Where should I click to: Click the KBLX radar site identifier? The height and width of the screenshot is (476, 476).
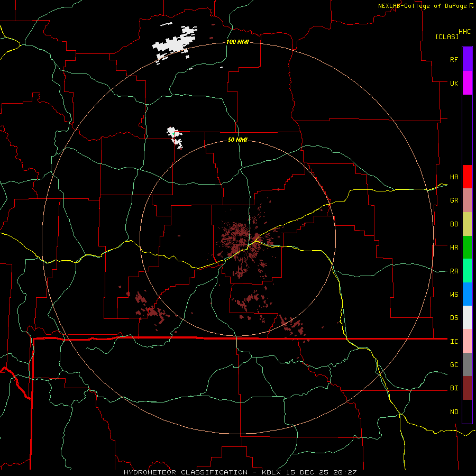tap(271, 472)
